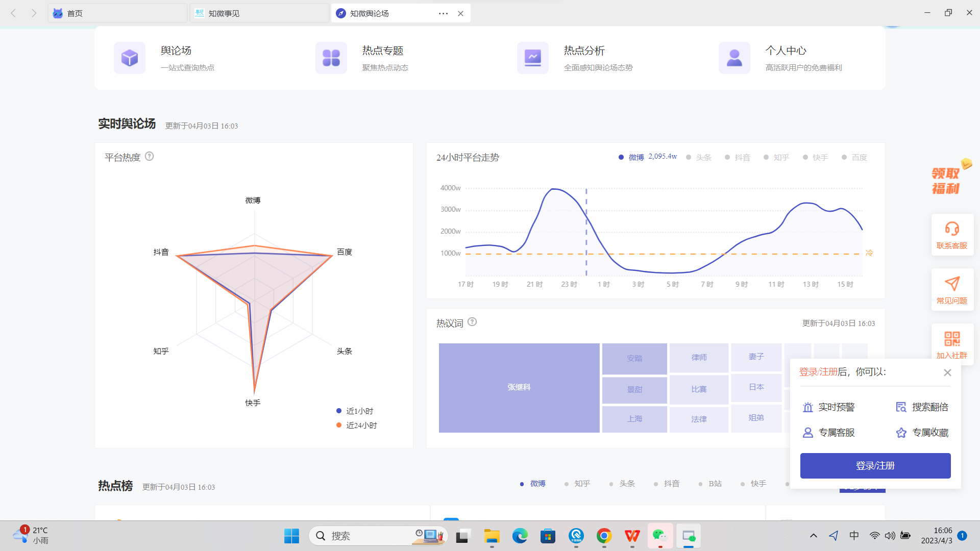Viewport: 980px width, 551px height.
Task: Close the login prompt popup
Action: pos(947,372)
